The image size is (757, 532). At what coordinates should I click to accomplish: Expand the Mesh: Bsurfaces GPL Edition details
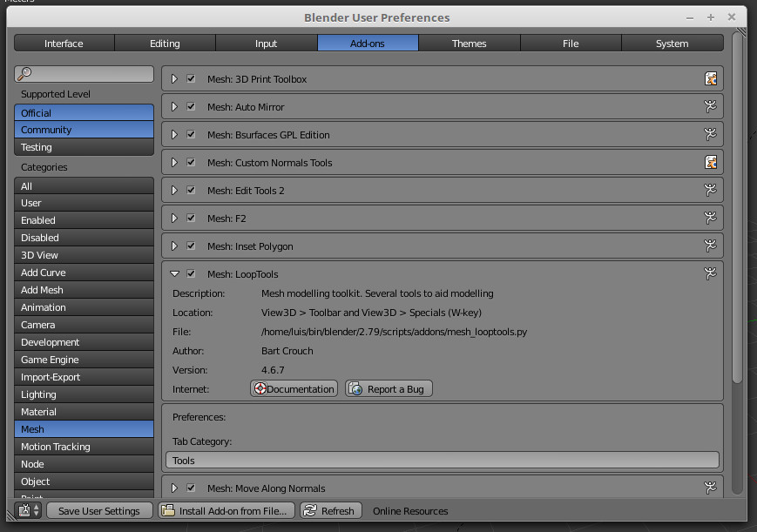(174, 135)
